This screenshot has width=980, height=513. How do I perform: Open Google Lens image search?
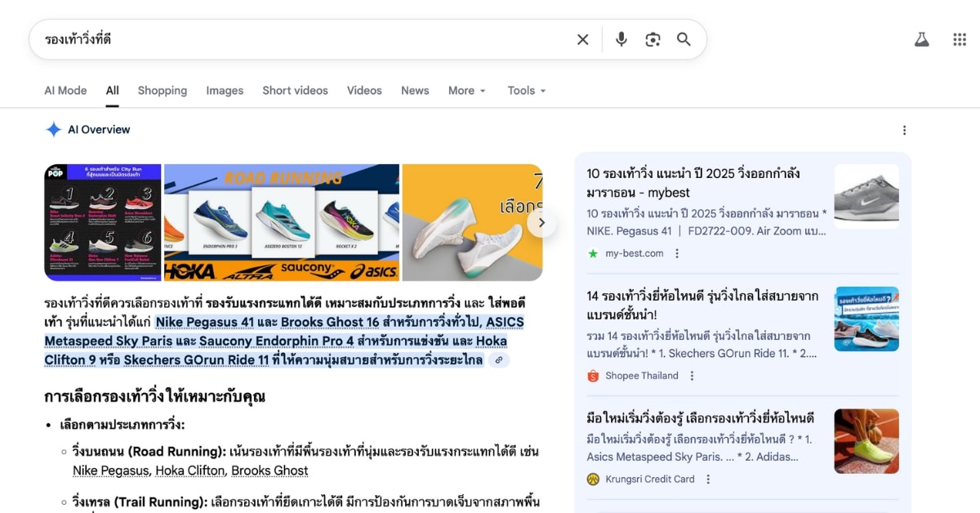(x=653, y=38)
